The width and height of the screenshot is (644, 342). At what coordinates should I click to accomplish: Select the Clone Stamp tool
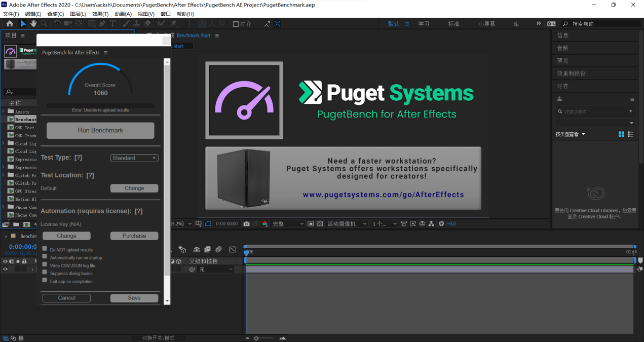click(136, 24)
